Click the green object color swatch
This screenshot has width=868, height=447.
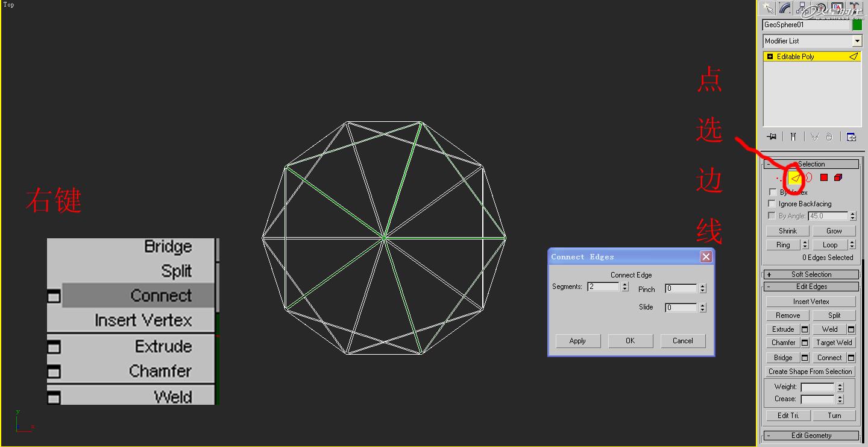click(x=857, y=25)
